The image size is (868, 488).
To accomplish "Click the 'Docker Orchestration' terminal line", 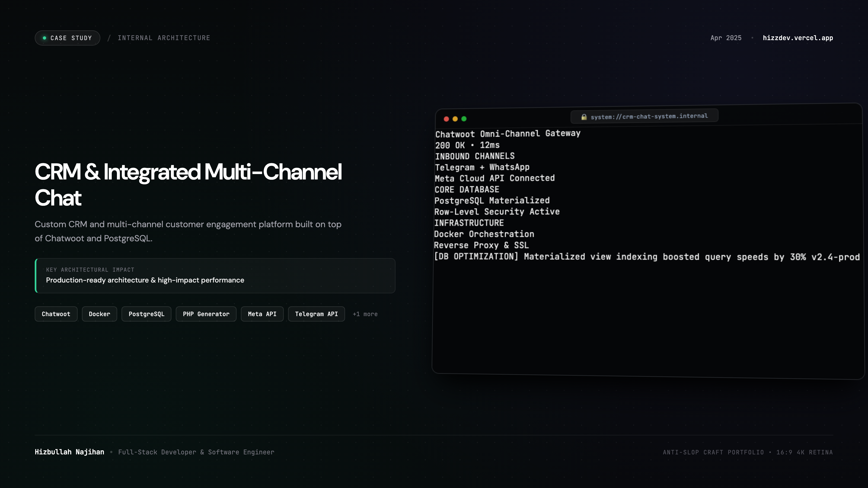I will pyautogui.click(x=484, y=234).
